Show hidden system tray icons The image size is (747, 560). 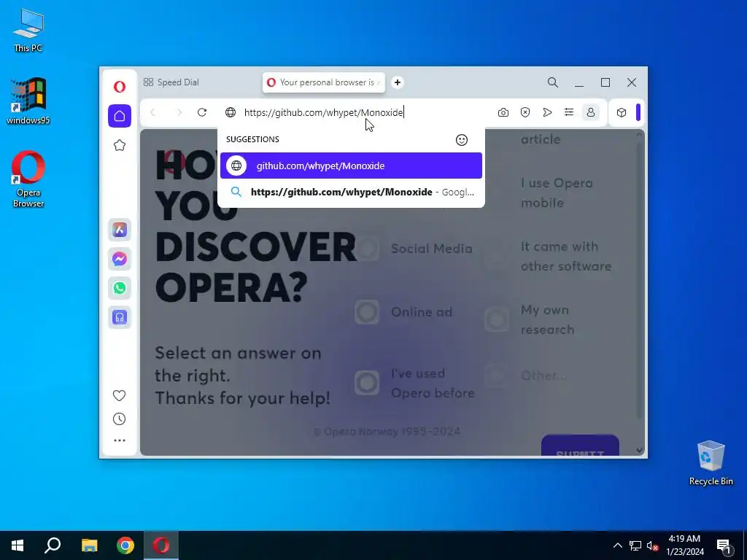point(617,545)
